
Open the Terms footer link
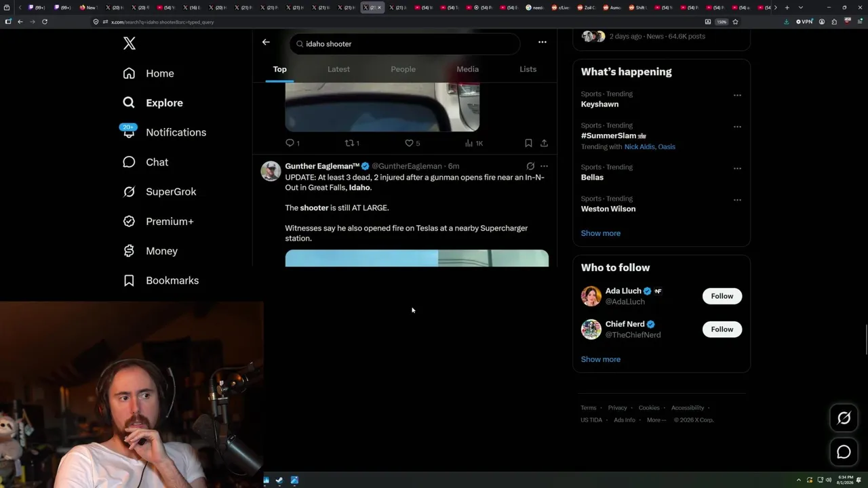tap(589, 408)
